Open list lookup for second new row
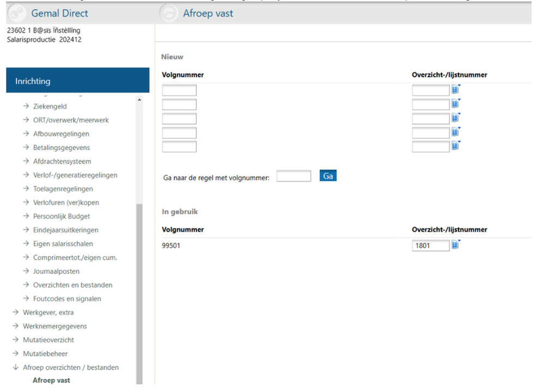 coord(455,104)
